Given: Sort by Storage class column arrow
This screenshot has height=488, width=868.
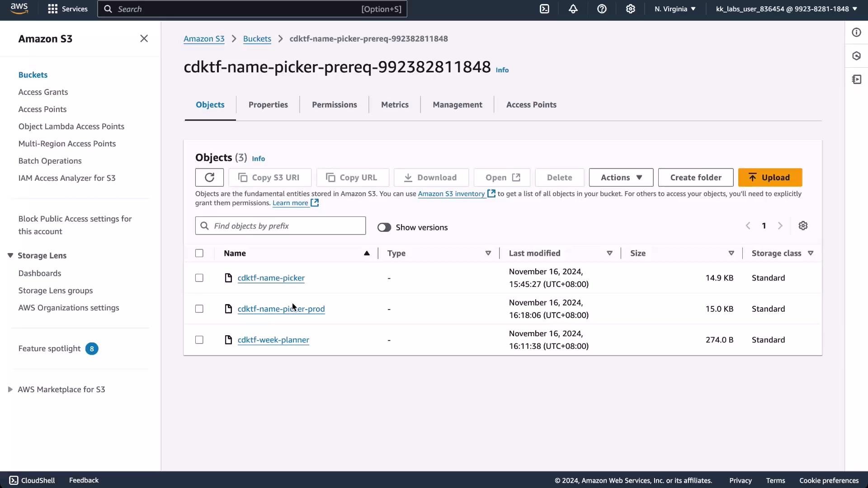Looking at the screenshot, I should click(811, 253).
